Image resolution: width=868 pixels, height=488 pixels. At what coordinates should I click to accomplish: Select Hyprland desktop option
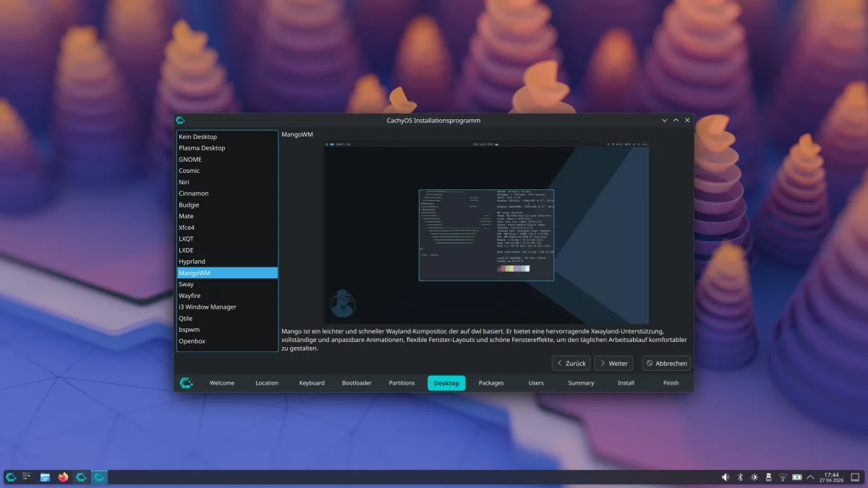pyautogui.click(x=192, y=262)
